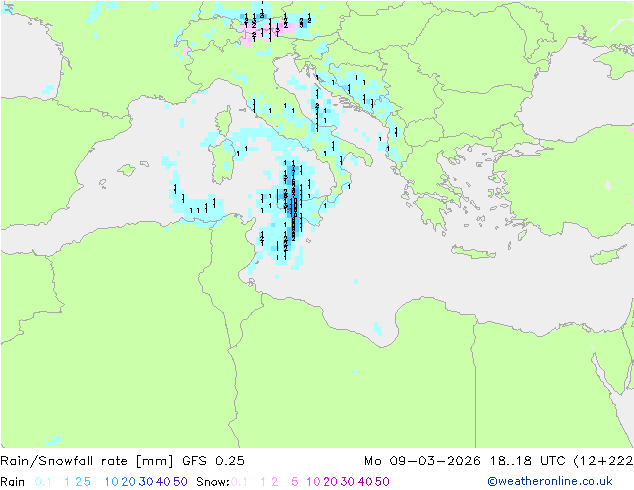The height and width of the screenshot is (490, 634).
Task: Select the rain 0.1 legend value
Action: [x=43, y=482]
